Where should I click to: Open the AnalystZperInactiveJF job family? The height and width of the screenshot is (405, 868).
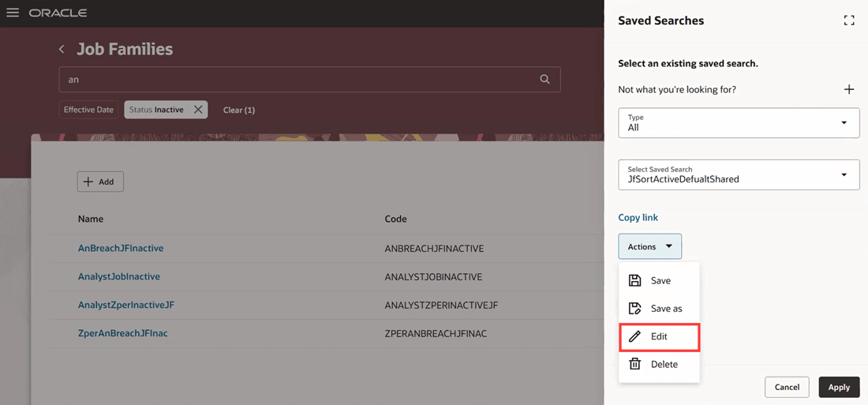coord(126,305)
